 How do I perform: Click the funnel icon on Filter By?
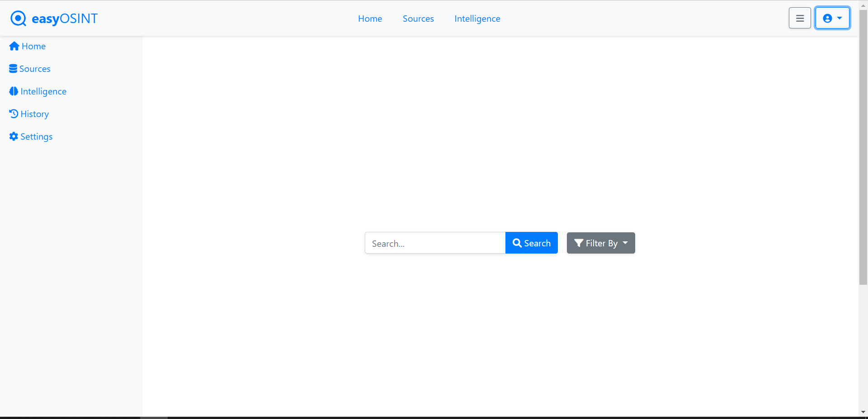point(578,243)
